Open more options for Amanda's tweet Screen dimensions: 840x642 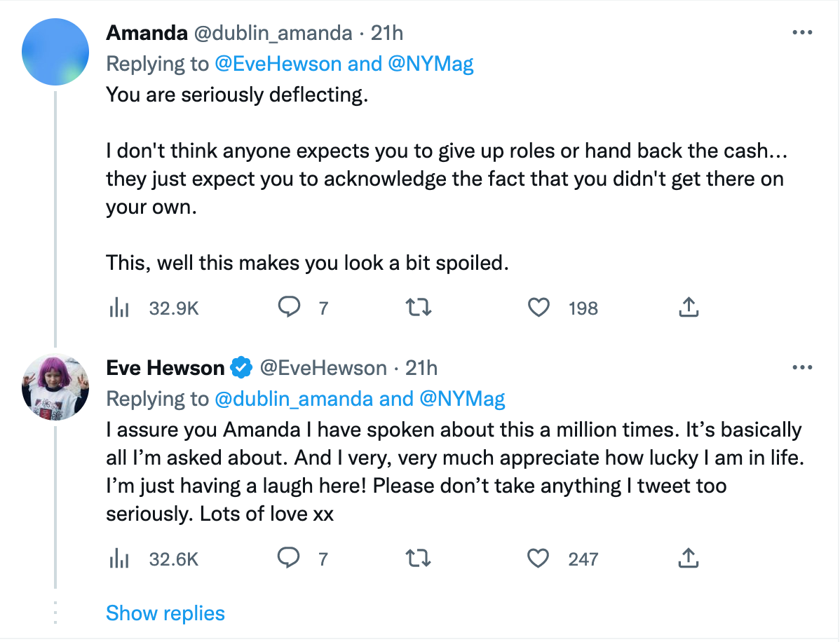pos(801,33)
